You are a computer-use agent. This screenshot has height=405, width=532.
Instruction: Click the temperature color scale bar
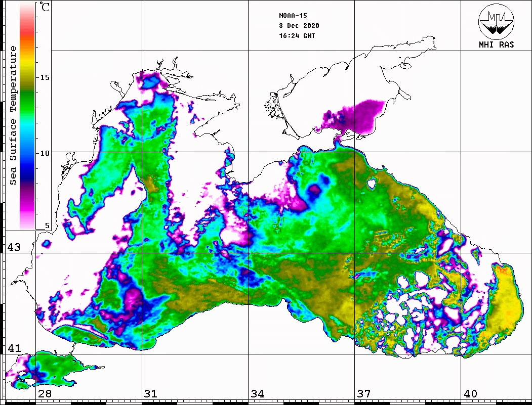(x=27, y=116)
